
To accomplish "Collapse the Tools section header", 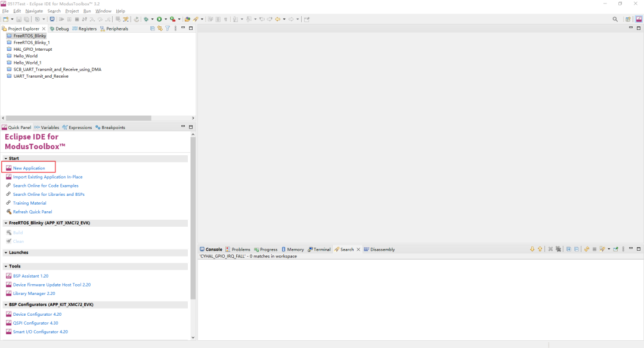I will 5,266.
